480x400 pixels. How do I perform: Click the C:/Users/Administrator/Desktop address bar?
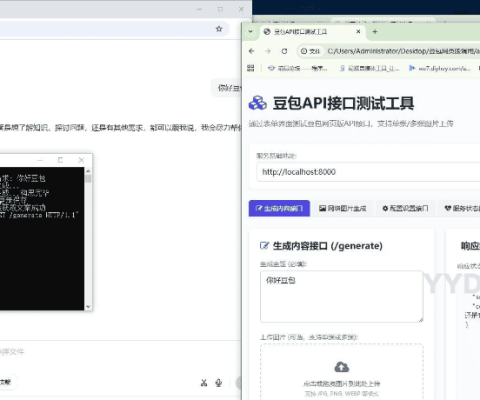403,51
